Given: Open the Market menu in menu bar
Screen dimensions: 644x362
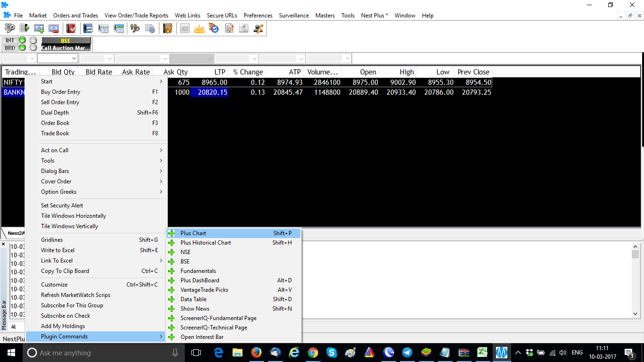Looking at the screenshot, I should (38, 16).
